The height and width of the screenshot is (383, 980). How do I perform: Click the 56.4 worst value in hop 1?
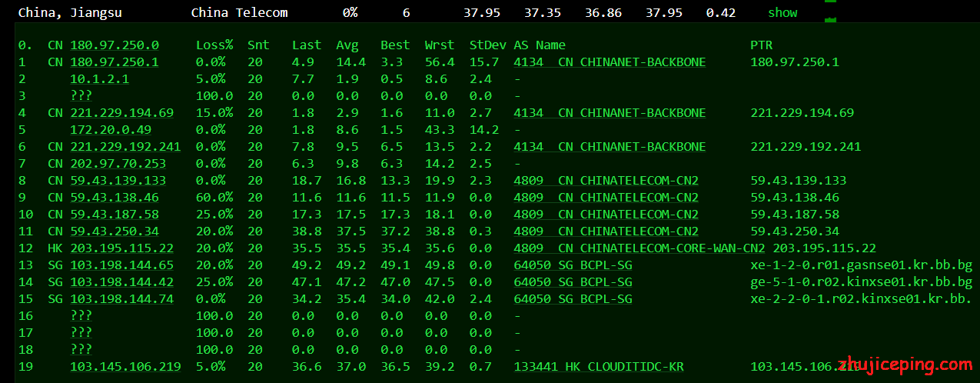(x=440, y=62)
